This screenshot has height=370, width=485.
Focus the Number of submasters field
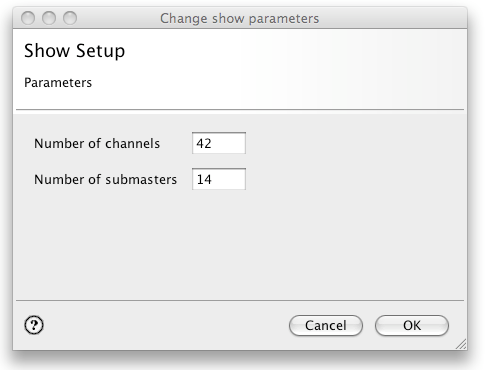(x=219, y=179)
